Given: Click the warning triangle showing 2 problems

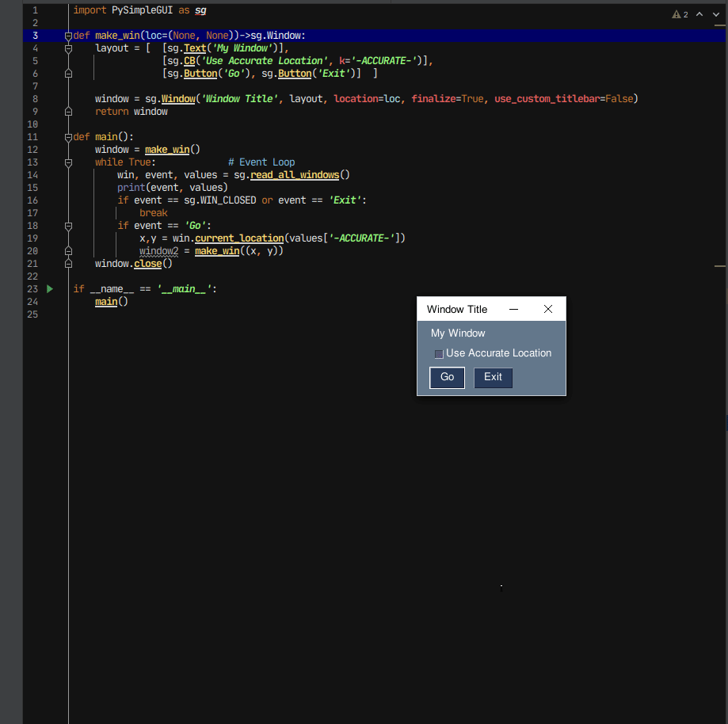Looking at the screenshot, I should pyautogui.click(x=677, y=13).
